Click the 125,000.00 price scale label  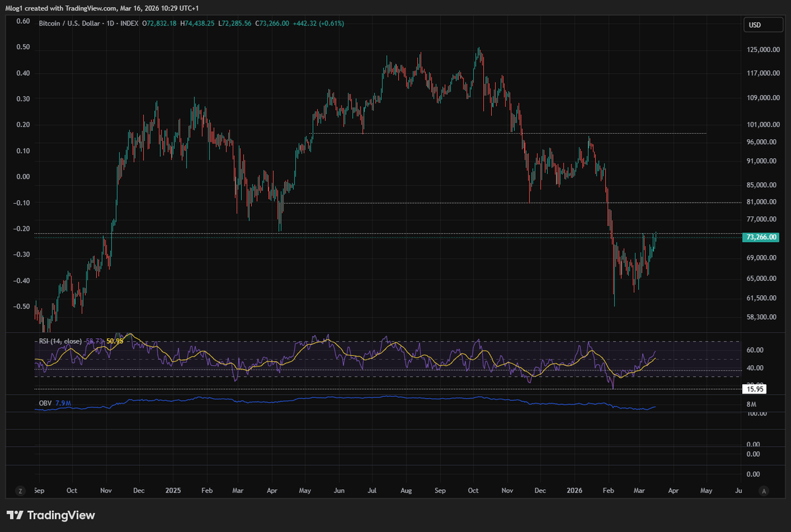pyautogui.click(x=763, y=50)
